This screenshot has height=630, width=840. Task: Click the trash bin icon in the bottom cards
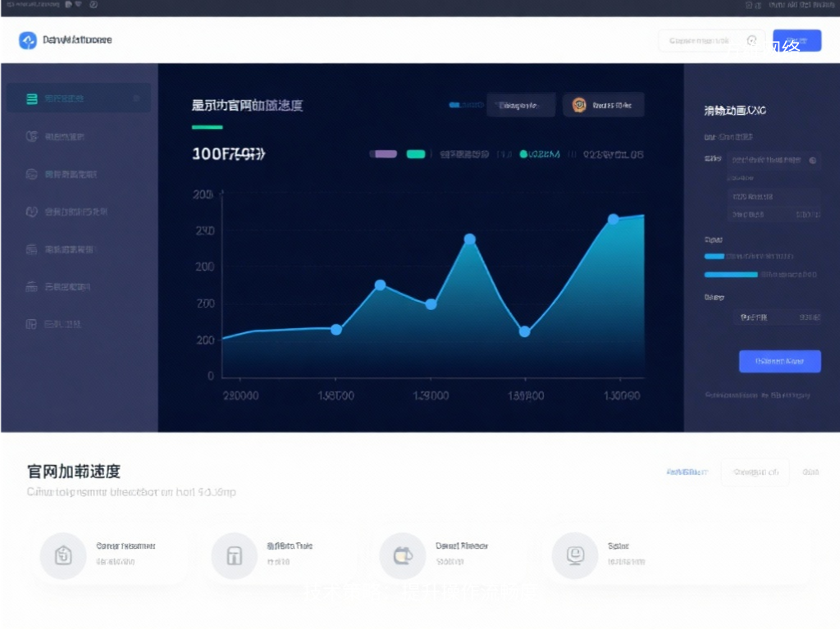(235, 555)
